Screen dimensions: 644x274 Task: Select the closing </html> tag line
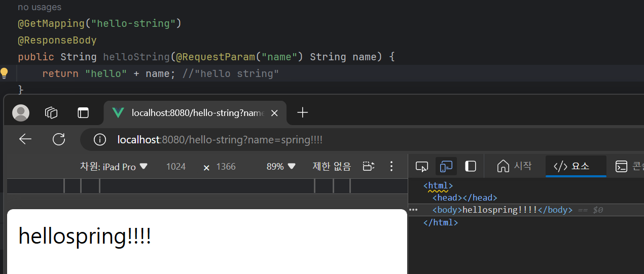pos(441,222)
